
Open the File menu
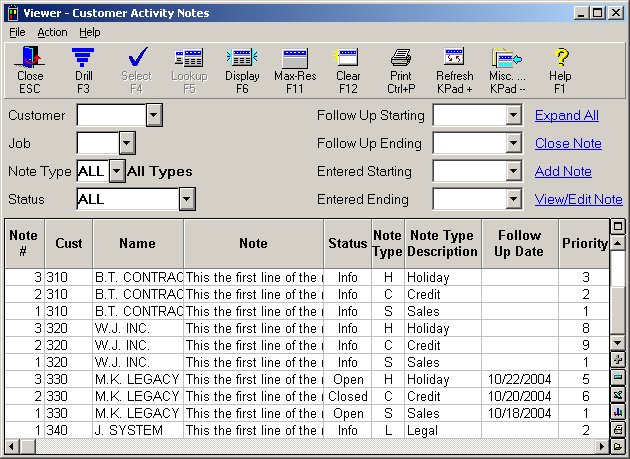(x=17, y=32)
